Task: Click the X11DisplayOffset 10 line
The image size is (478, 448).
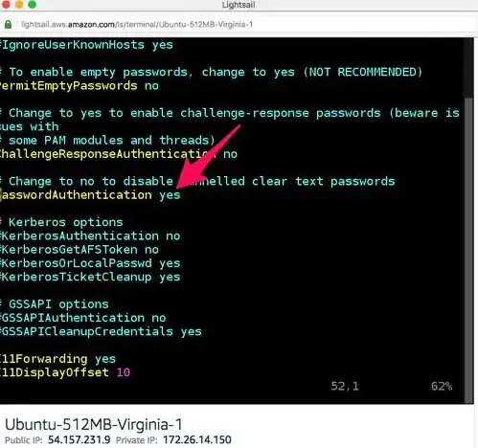Action: point(65,372)
